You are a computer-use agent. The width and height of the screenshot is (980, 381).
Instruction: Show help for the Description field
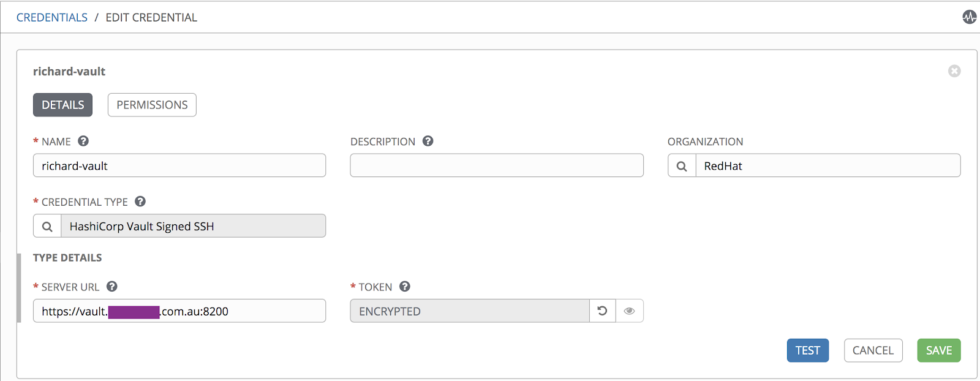[x=428, y=141]
